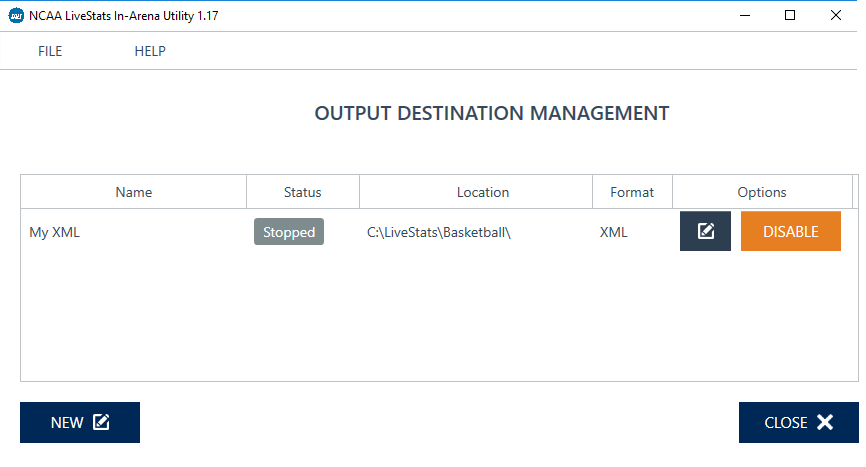Open the HELP menu

150,51
